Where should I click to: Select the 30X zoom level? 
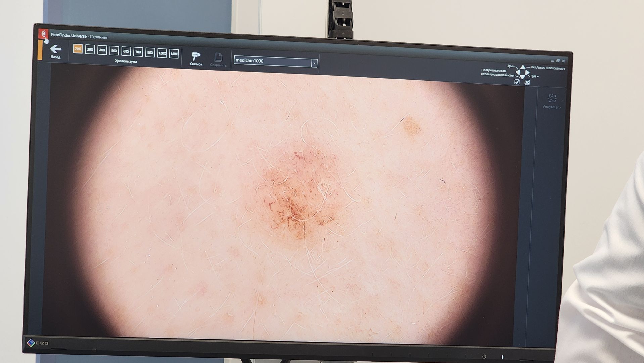pyautogui.click(x=90, y=50)
